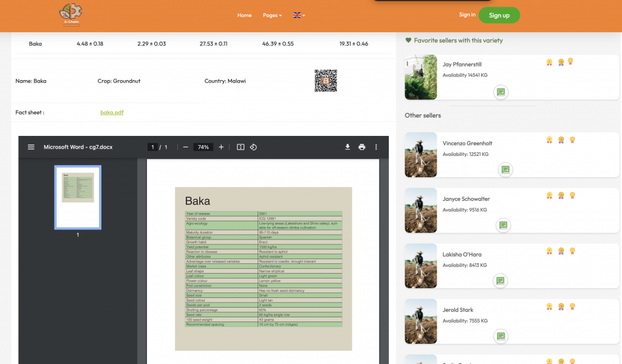Open the baka.pdf fact sheet link
Image resolution: width=622 pixels, height=364 pixels.
click(112, 112)
